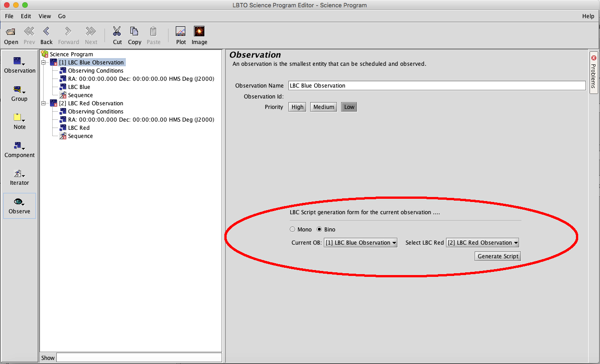The image size is (600, 364).
Task: Click the LBC Red Observation node icon
Action: pos(54,103)
